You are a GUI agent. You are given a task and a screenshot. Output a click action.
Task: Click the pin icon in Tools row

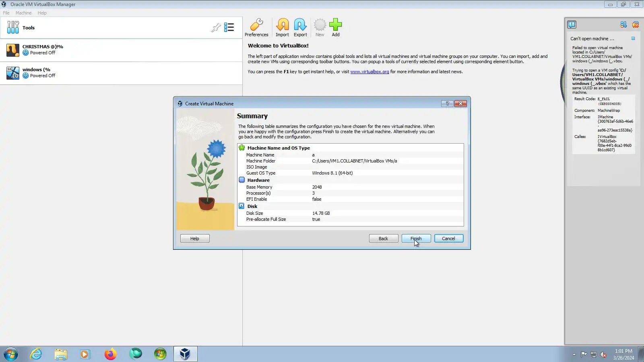click(216, 27)
